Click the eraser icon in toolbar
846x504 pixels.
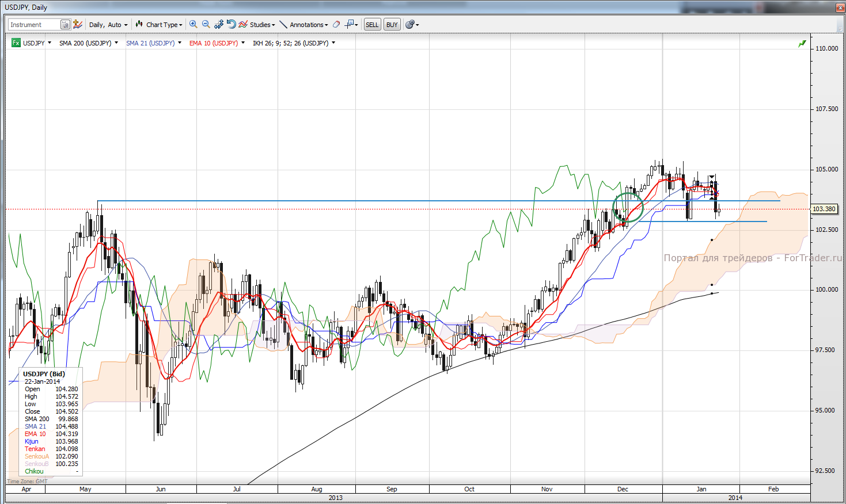[x=336, y=25]
